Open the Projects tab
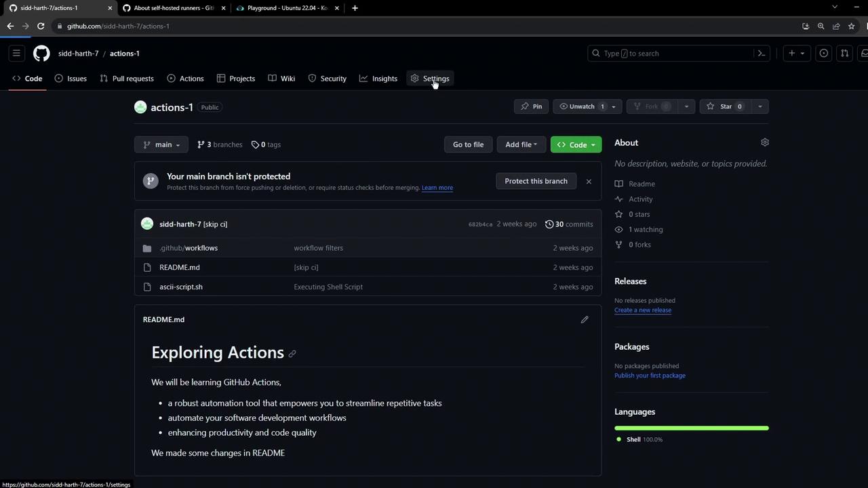 click(236, 79)
